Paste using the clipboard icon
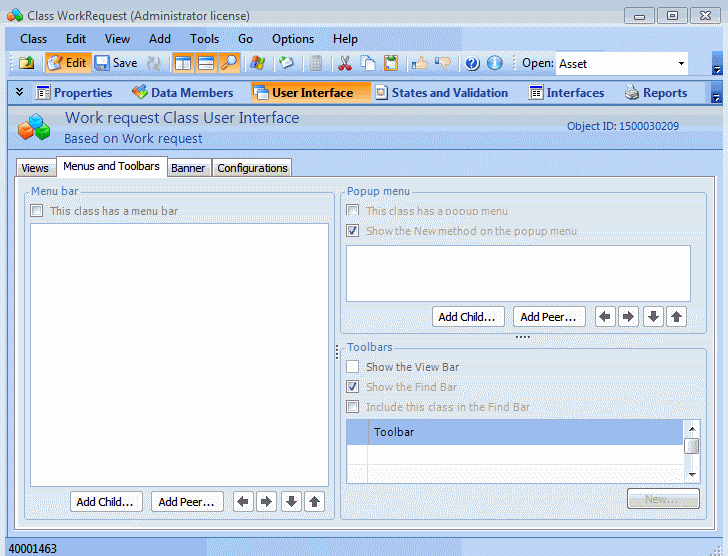728x556 pixels. click(x=391, y=63)
